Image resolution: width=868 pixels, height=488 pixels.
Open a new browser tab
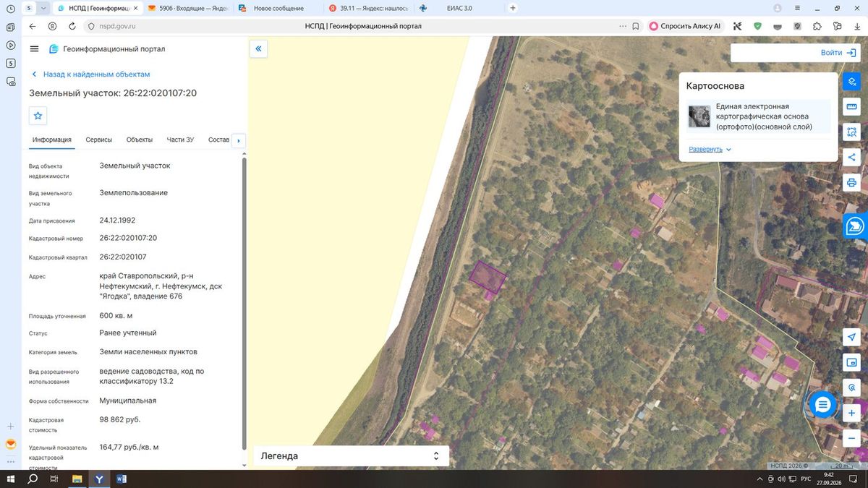(x=513, y=8)
